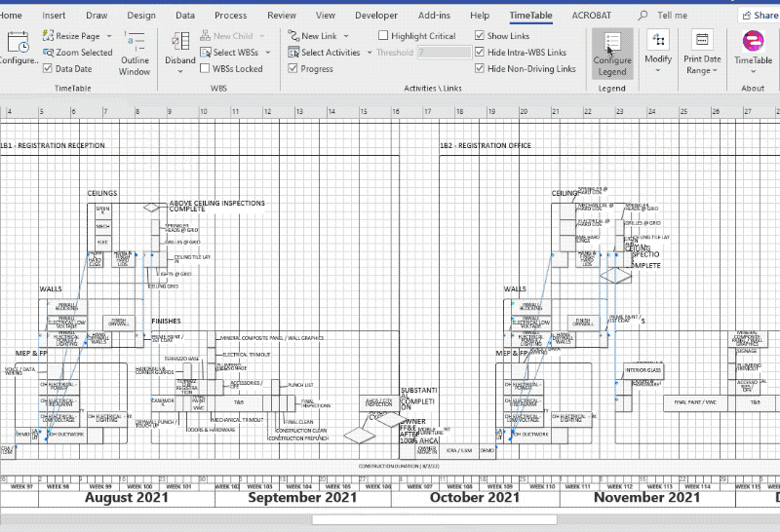Expand the TimeTable About dropdown arrow
This screenshot has width=780, height=532.
(x=753, y=71)
